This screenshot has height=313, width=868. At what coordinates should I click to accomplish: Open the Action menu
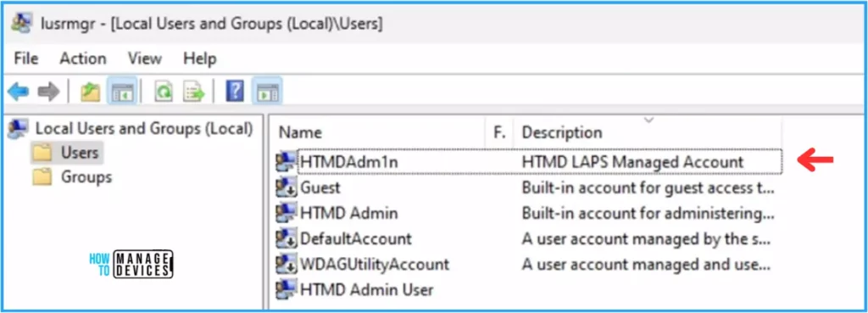[83, 59]
